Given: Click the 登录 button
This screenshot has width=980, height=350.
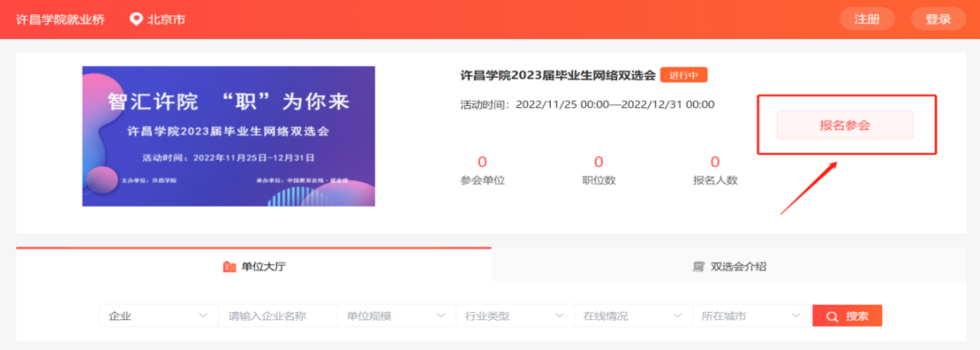Looking at the screenshot, I should click(938, 19).
